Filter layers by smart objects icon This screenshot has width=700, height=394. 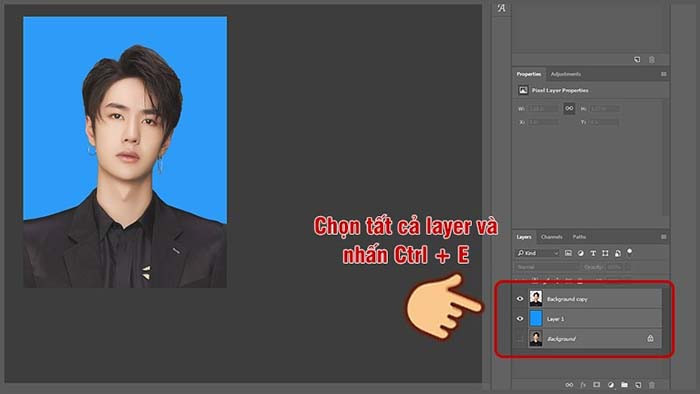coord(618,253)
